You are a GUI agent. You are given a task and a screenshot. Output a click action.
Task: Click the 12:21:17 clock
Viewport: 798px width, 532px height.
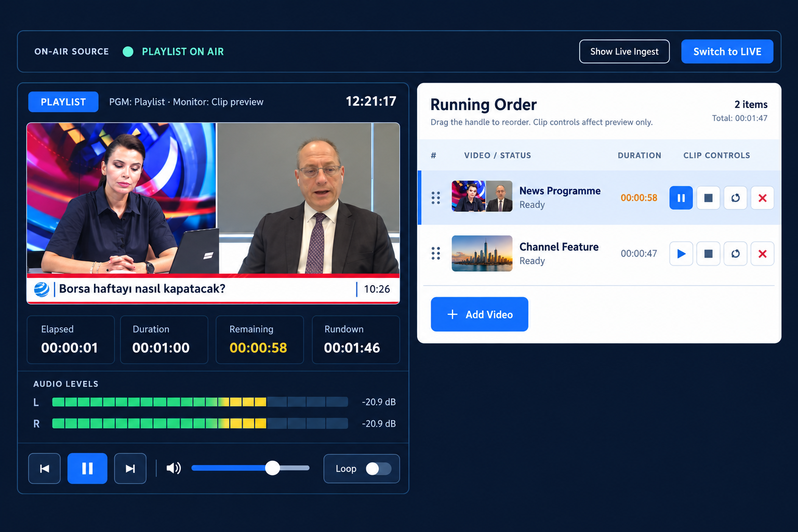[x=371, y=101]
